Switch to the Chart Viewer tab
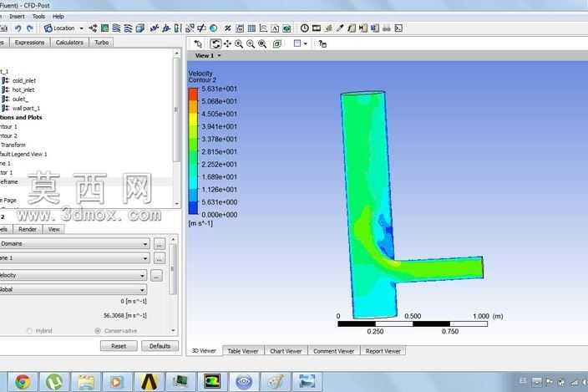Screen dimensions: 588x392 click(286, 351)
